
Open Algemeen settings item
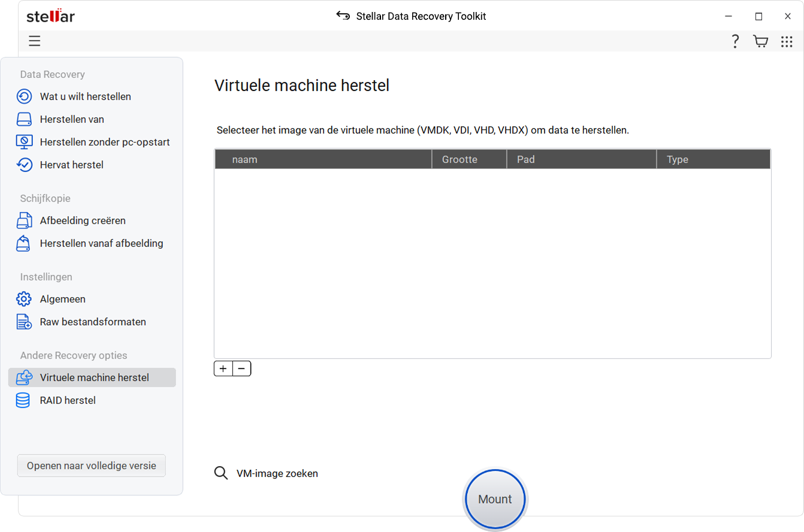pyautogui.click(x=63, y=299)
